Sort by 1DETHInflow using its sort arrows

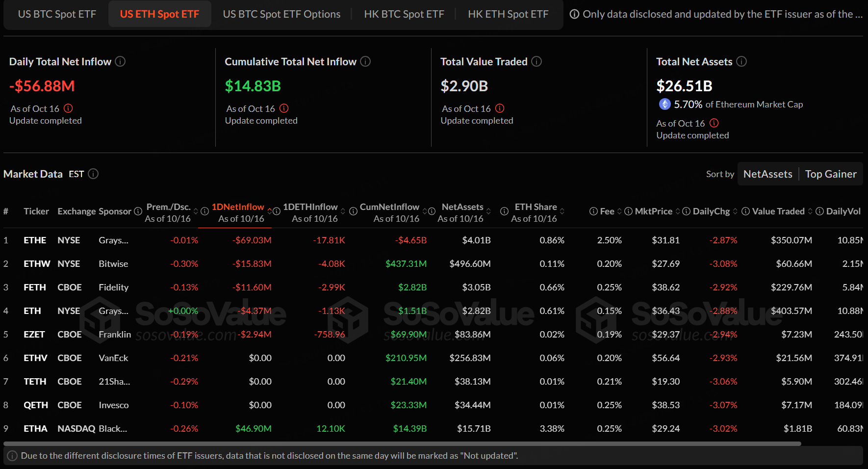click(x=343, y=211)
